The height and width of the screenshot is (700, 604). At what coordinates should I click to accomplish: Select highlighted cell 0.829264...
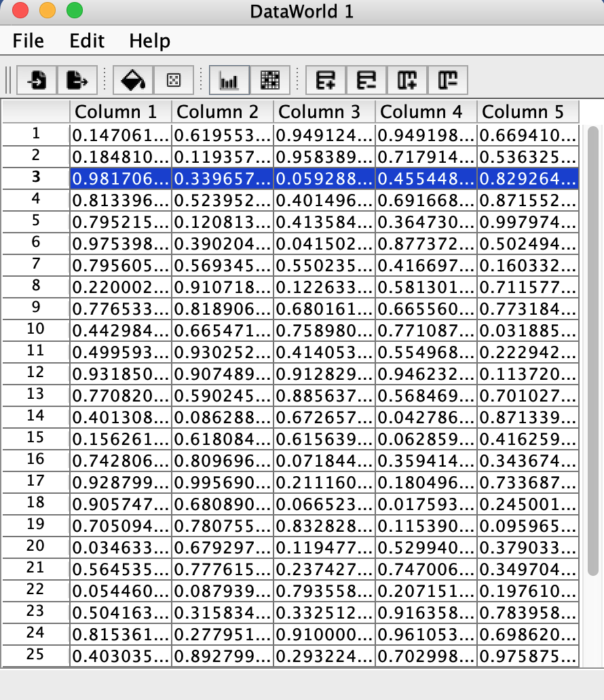point(528,178)
